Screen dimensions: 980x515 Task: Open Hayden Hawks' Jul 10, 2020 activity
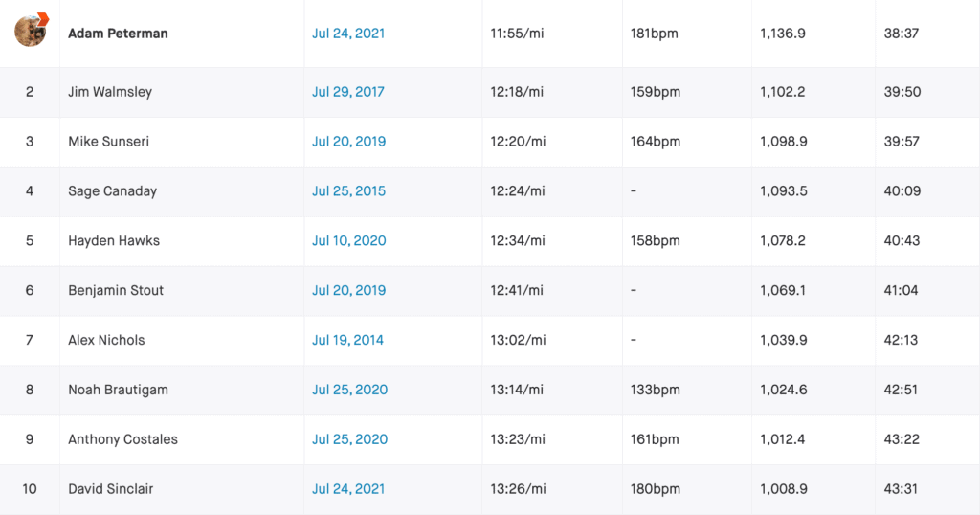pos(348,241)
